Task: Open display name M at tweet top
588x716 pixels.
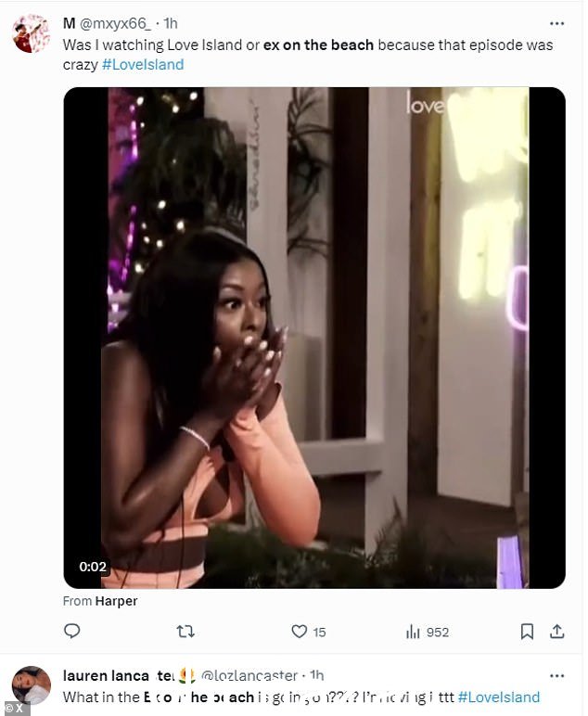Action: (69, 24)
